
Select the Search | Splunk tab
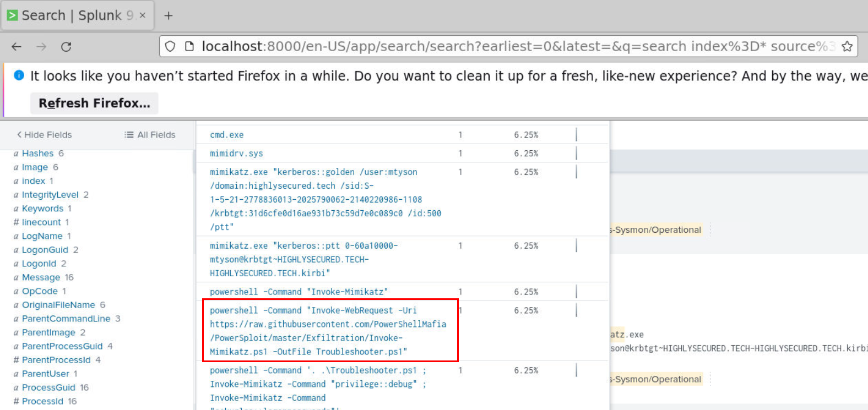tap(77, 15)
